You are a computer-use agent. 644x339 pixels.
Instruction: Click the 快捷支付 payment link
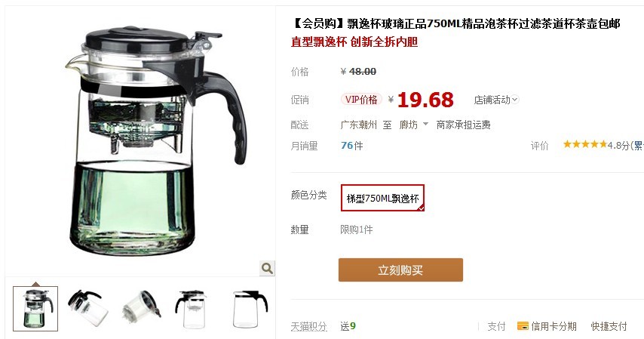pos(609,326)
